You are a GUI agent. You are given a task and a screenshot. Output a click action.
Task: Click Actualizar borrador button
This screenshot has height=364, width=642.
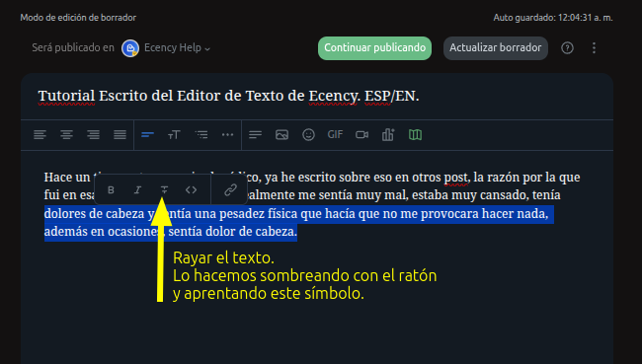496,48
